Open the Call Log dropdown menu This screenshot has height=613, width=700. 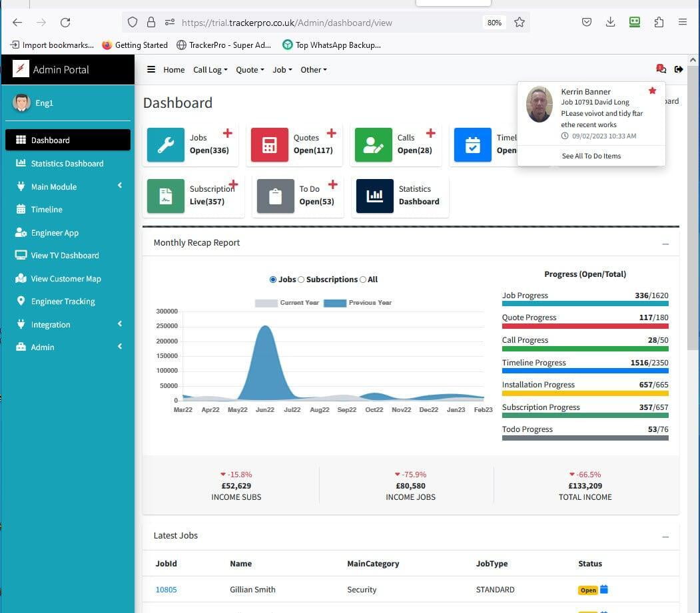tap(210, 70)
